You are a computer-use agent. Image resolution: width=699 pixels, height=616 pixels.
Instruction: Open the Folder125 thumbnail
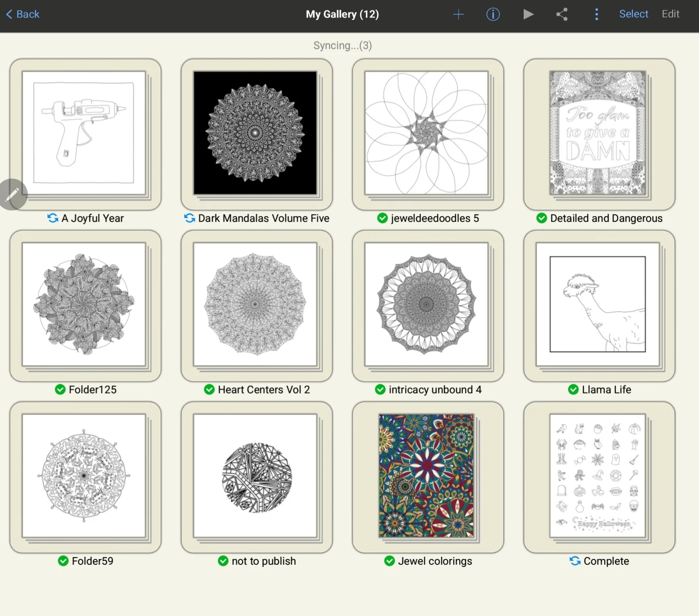[85, 306]
